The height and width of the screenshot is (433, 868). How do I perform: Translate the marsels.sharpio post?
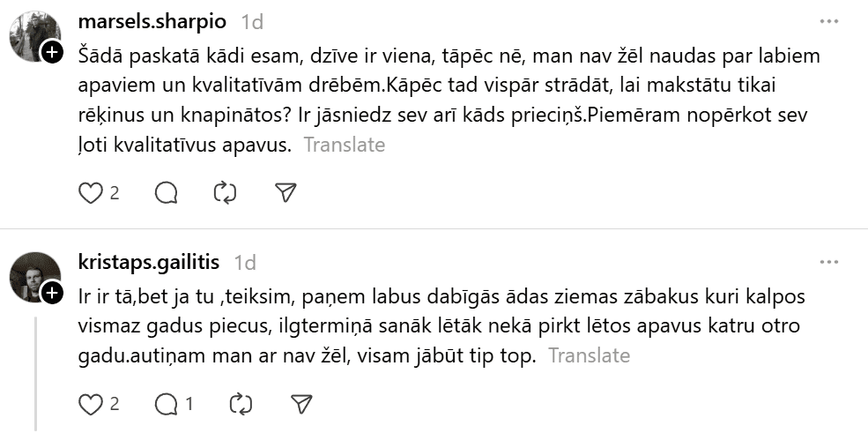[345, 145]
